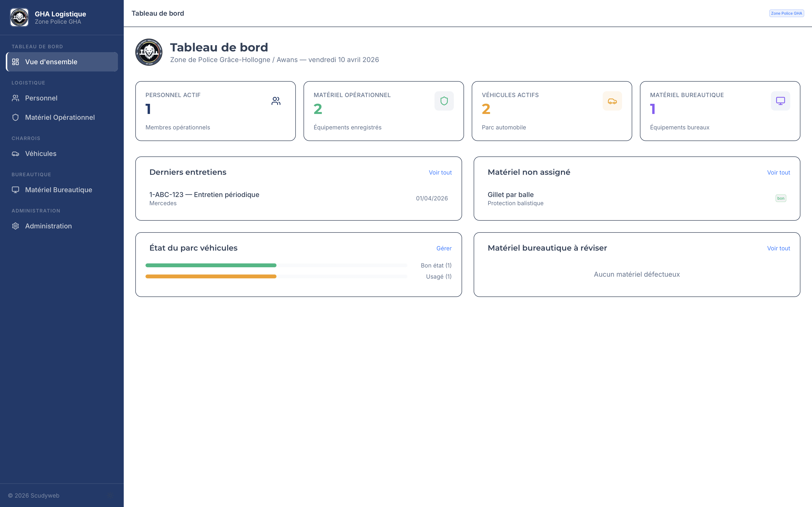Open Matériel Bureautique from the sidebar
This screenshot has height=507, width=812.
click(58, 190)
